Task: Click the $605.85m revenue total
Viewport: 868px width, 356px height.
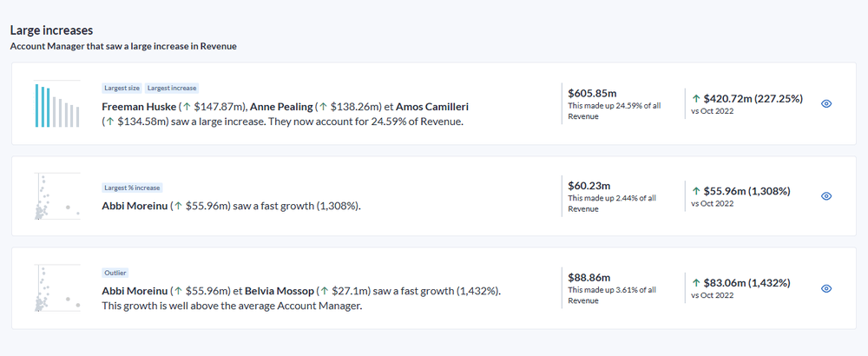Action: point(592,92)
